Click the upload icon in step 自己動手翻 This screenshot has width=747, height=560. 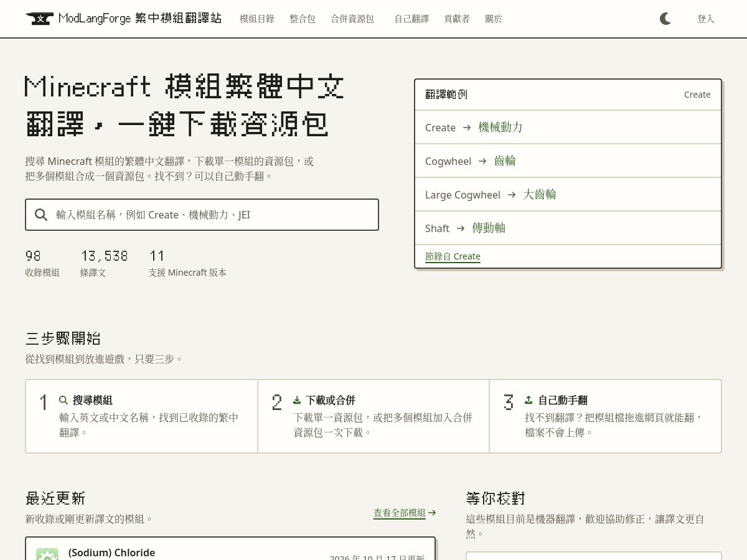(x=529, y=400)
